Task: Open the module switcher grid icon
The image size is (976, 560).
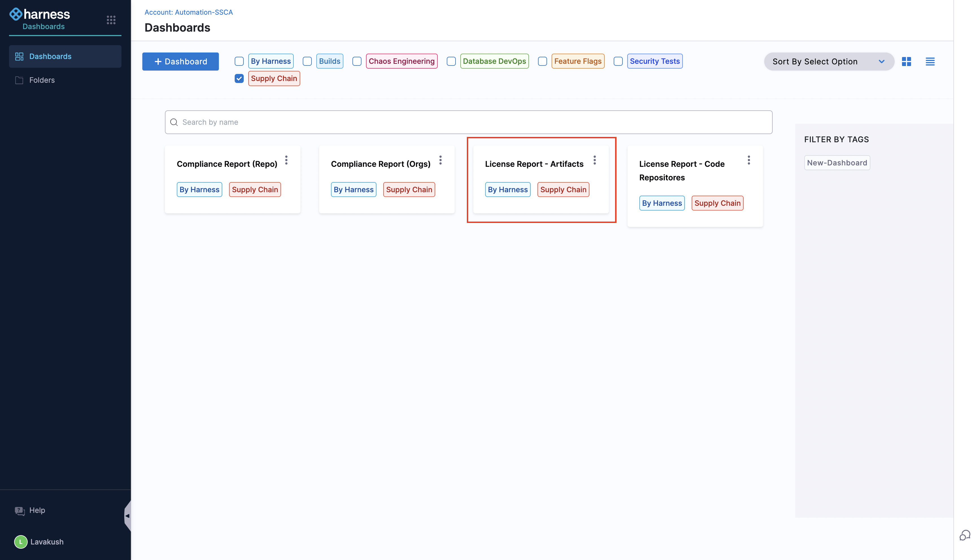Action: 111,19
